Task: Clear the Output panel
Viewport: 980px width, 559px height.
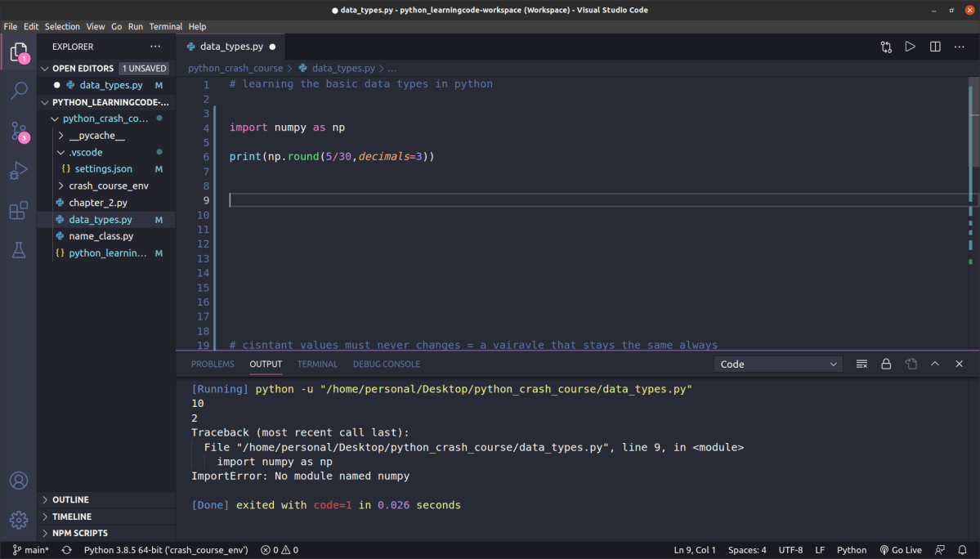Action: coord(861,364)
